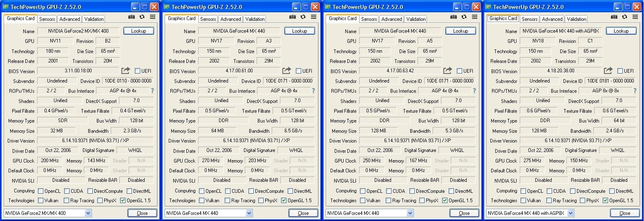Toggle DirectML checkbox in AGP8X window

612,191
